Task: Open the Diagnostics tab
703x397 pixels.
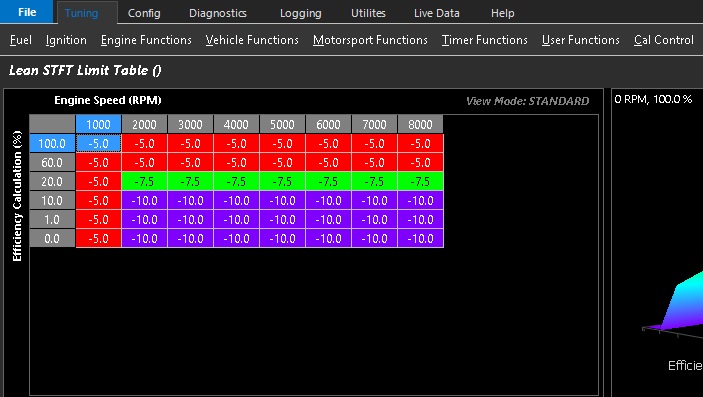Action: (x=217, y=13)
